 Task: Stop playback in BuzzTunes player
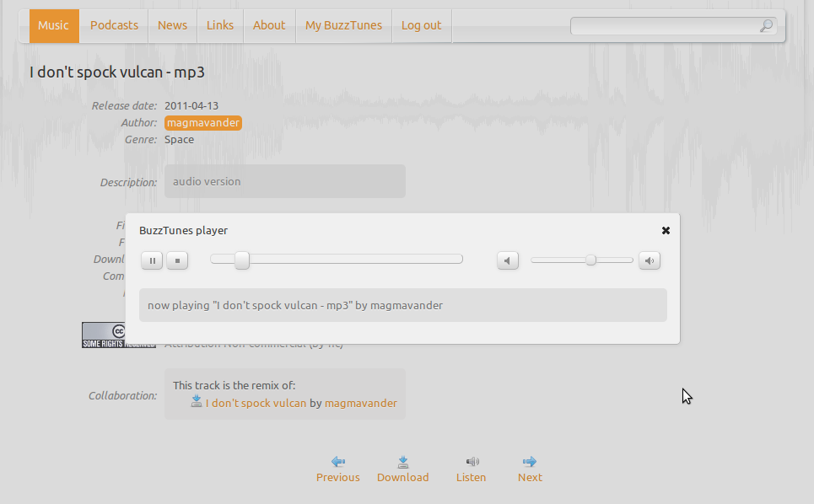click(x=177, y=260)
